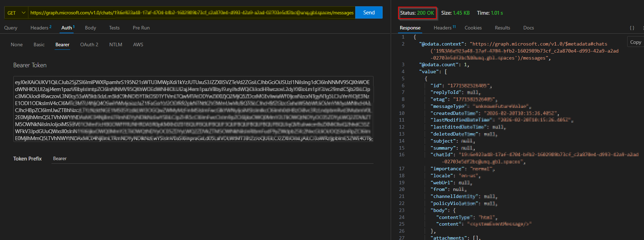Click inside the Bearer Token text area
Image resolution: width=644 pixels, height=240 pixels.
(193, 109)
